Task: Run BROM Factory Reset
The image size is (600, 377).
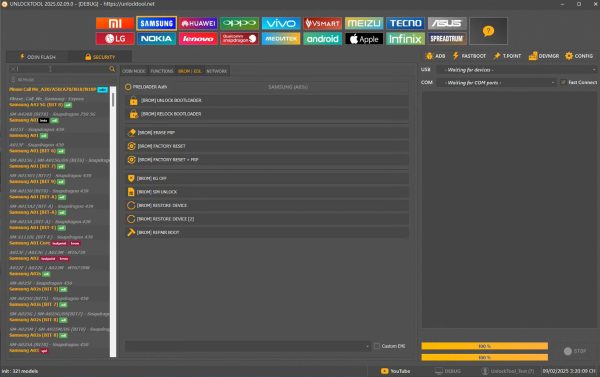Action: 267,146
